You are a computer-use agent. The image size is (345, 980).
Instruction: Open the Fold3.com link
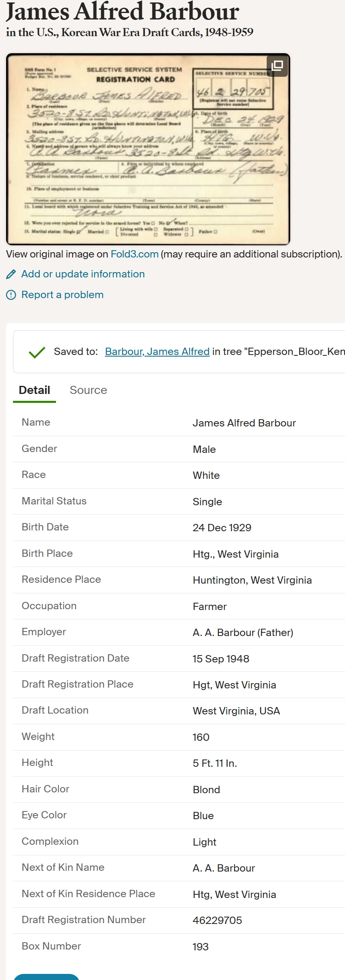[134, 254]
